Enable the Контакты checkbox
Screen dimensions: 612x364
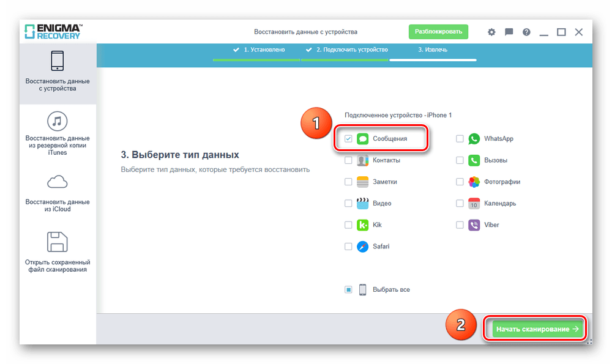click(x=348, y=160)
